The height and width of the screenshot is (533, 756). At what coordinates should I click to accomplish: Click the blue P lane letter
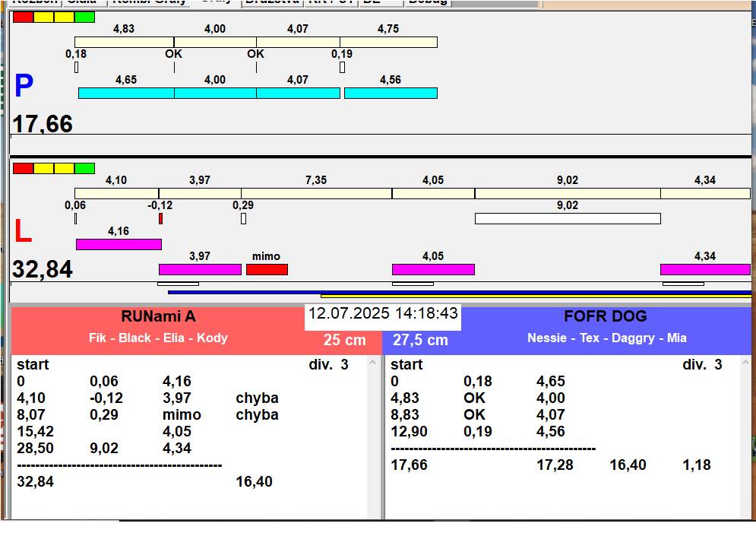click(x=24, y=85)
